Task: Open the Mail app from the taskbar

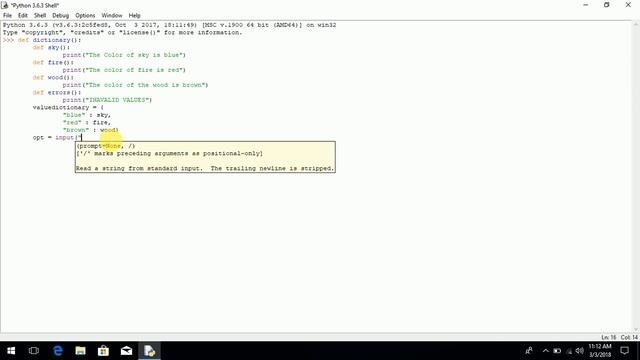Action: pos(126,351)
